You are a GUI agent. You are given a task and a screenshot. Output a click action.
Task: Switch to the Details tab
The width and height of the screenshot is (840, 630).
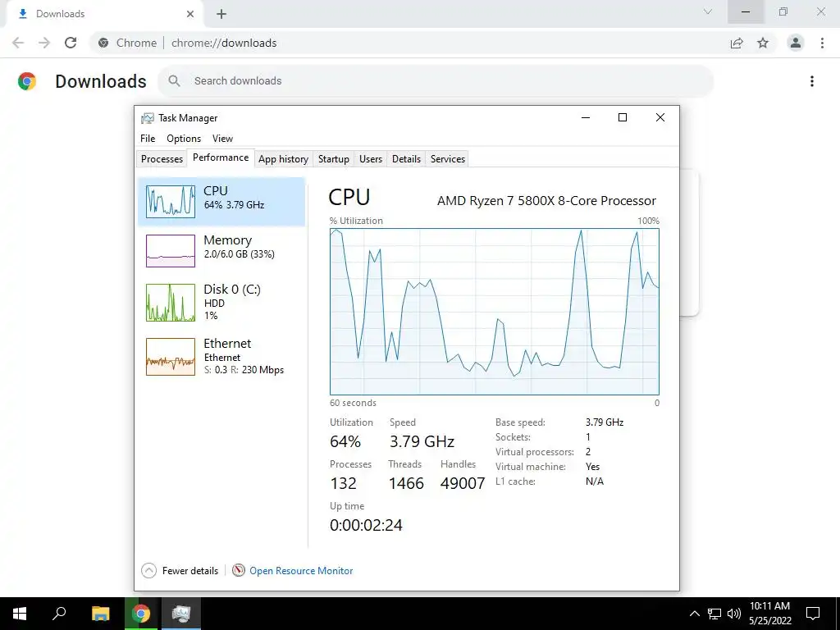coord(406,159)
